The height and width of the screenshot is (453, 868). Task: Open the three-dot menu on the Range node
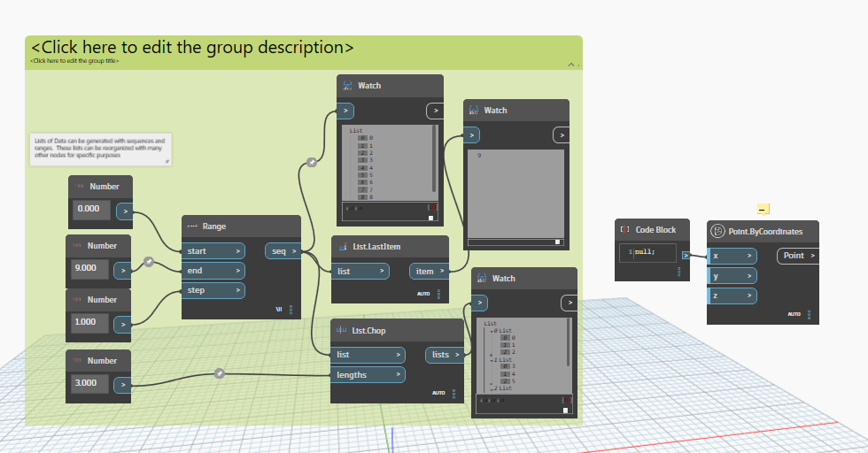[x=291, y=309]
